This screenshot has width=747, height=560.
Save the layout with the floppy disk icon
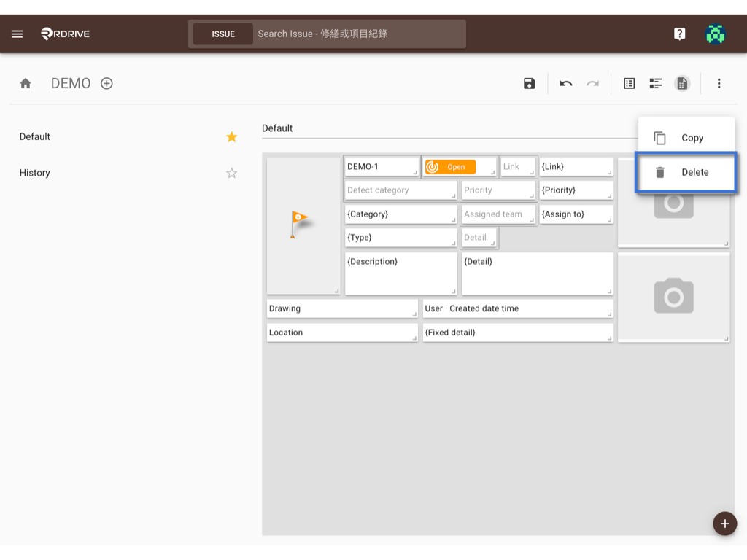click(529, 83)
